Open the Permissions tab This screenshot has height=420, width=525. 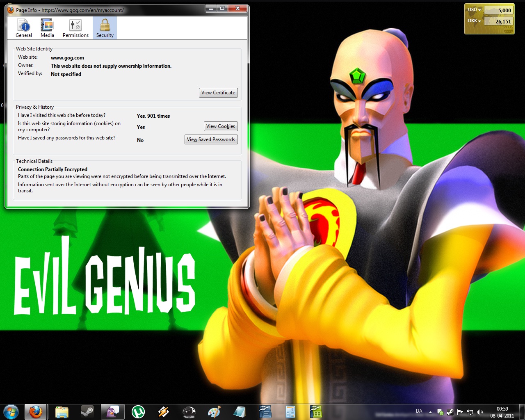tap(75, 28)
